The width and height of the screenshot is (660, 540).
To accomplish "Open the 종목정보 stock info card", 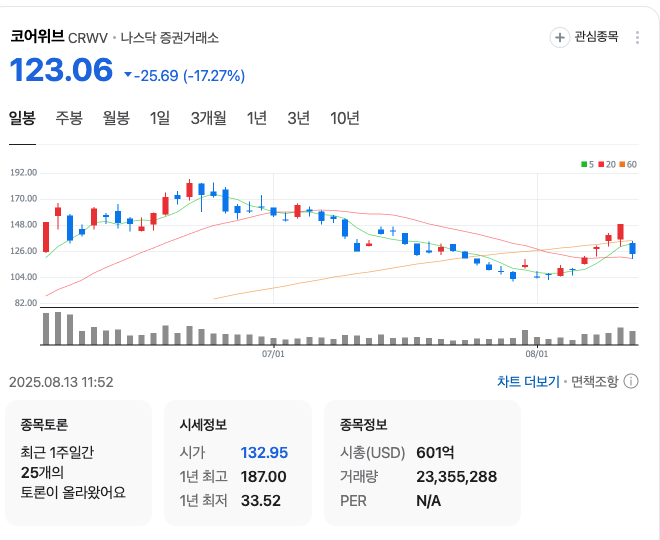I will pyautogui.click(x=422, y=463).
